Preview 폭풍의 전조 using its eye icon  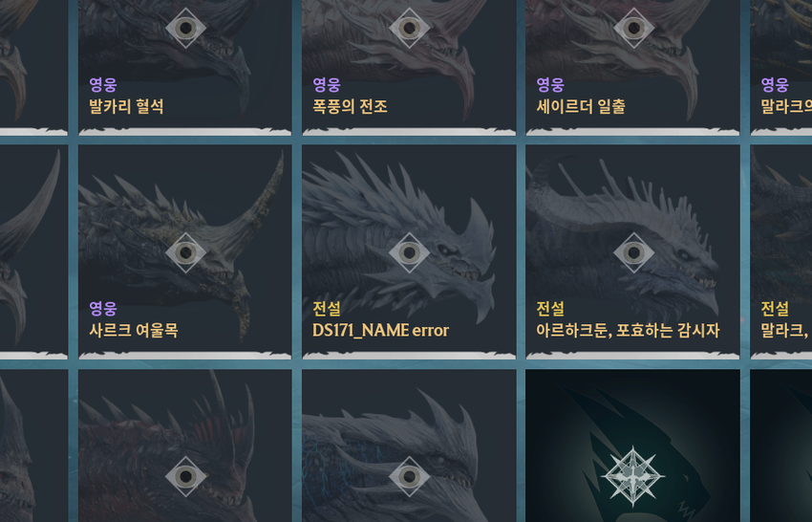point(409,28)
